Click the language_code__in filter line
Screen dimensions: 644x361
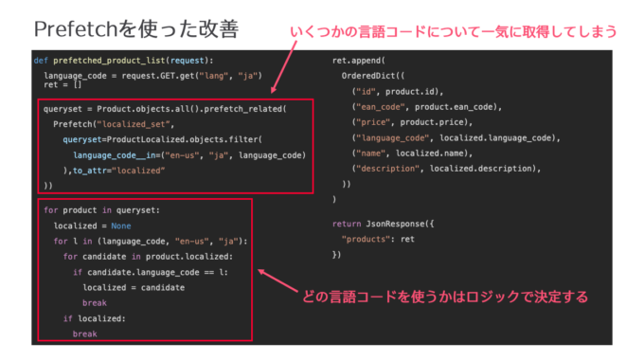click(189, 155)
